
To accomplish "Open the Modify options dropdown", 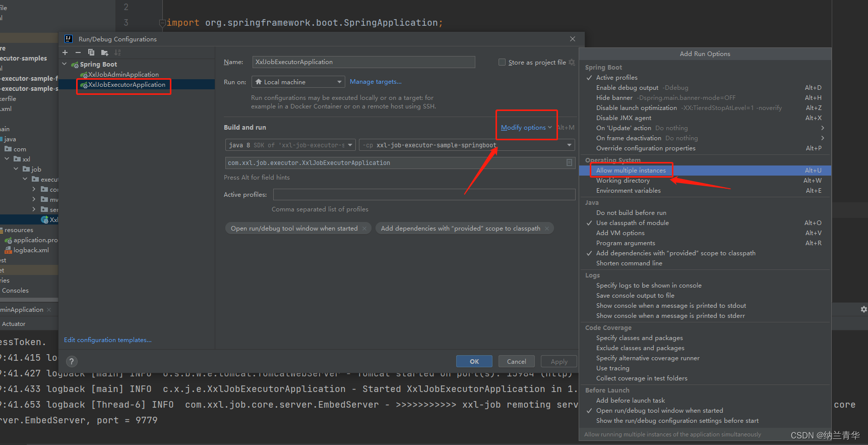I will (526, 128).
